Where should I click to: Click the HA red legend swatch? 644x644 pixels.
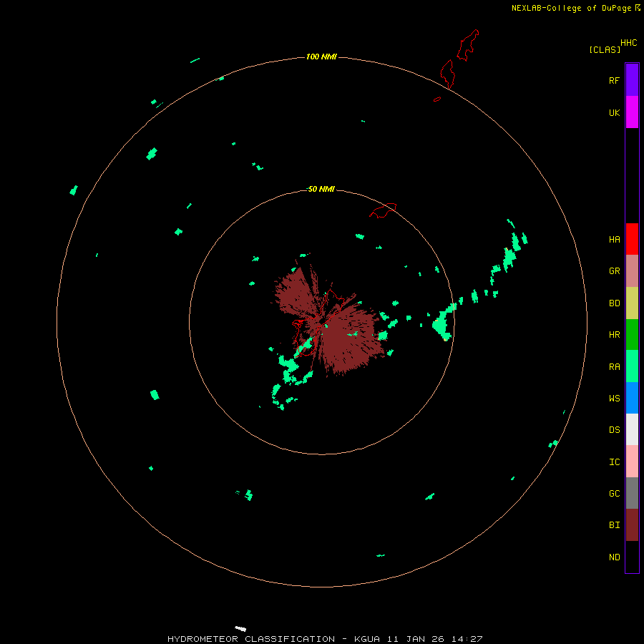click(632, 239)
